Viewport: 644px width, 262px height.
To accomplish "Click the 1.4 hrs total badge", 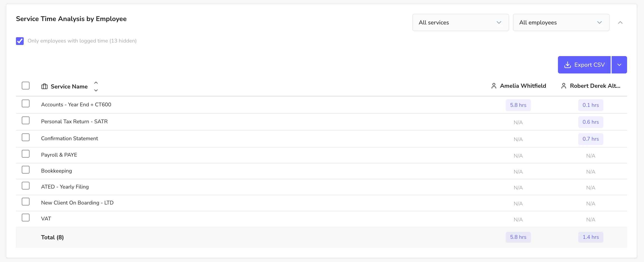I will click(x=591, y=237).
